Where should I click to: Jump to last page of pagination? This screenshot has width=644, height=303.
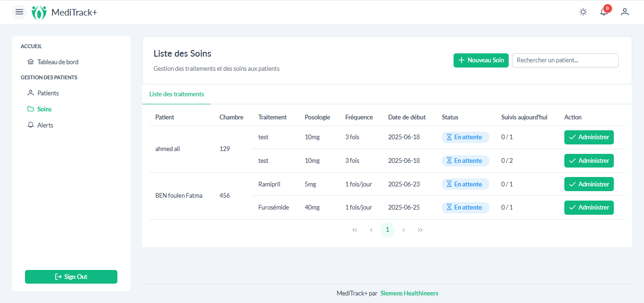[420, 230]
